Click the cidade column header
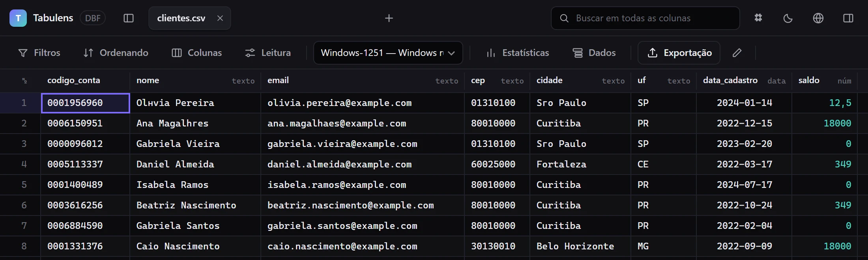Screen dimensions: 868x260 (580, 81)
